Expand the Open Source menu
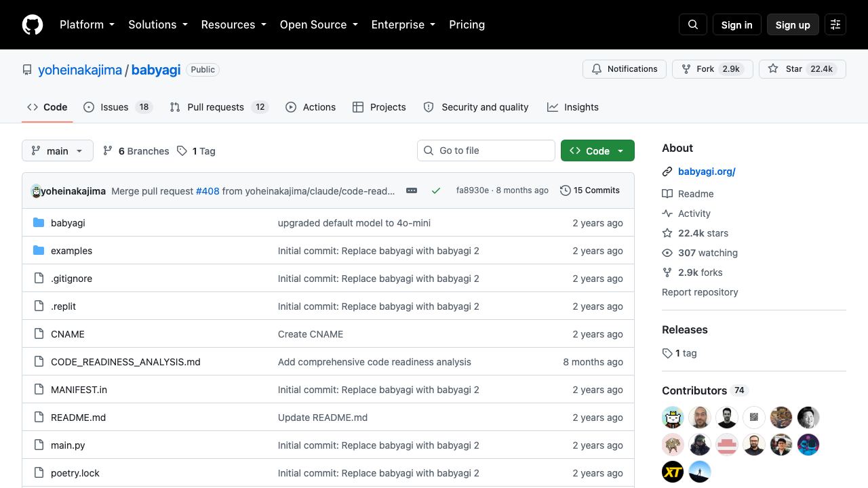 click(319, 24)
